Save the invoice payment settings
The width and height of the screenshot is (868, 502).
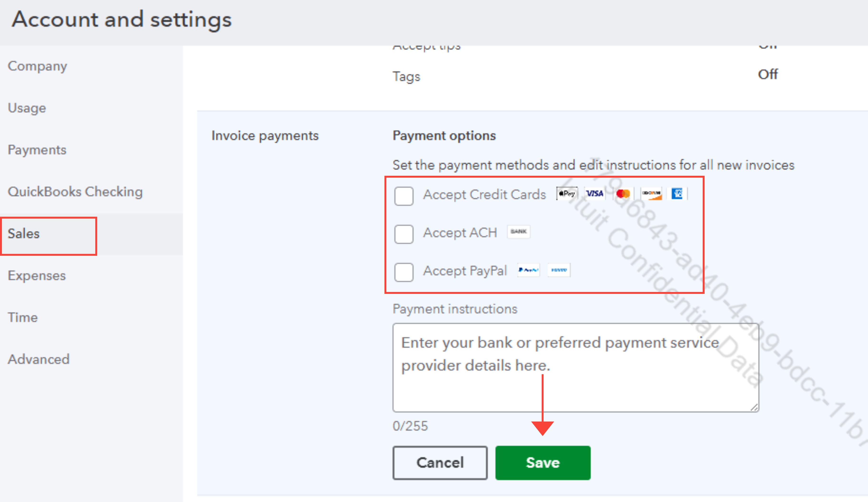543,463
